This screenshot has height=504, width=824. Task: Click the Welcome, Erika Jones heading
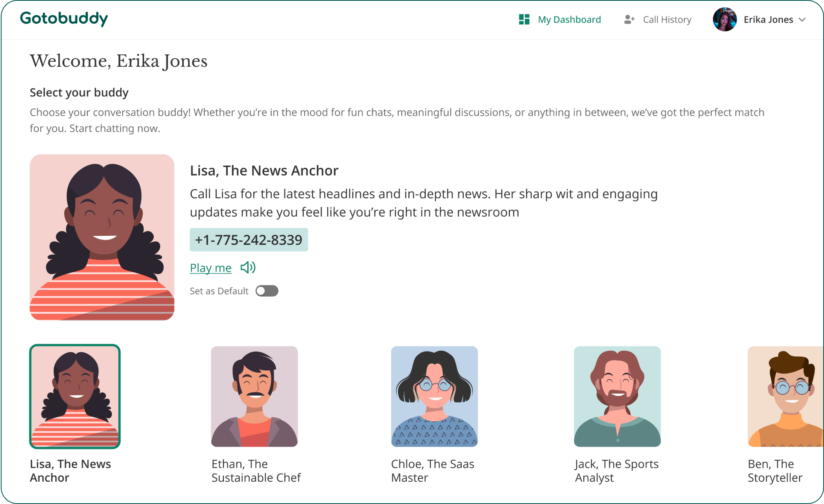[x=119, y=62]
